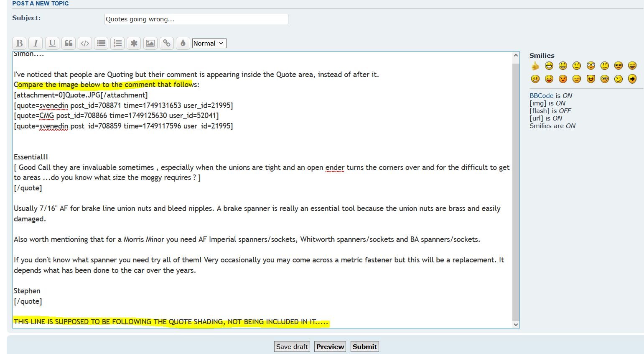Click the 'Also worth mentioning' Morris Minor line
Image resolution: width=644 pixels, height=354 pixels.
pyautogui.click(x=247, y=239)
